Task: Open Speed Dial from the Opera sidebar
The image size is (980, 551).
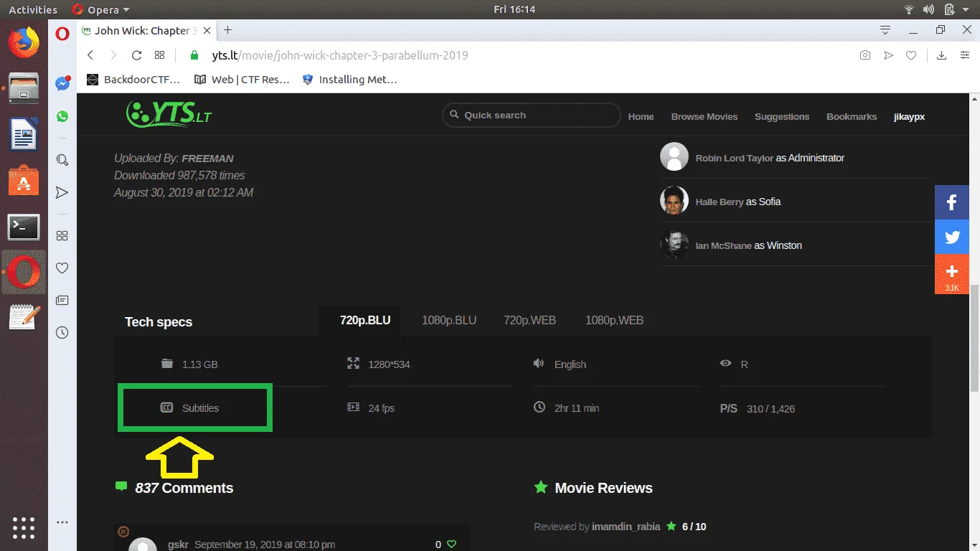Action: (62, 235)
